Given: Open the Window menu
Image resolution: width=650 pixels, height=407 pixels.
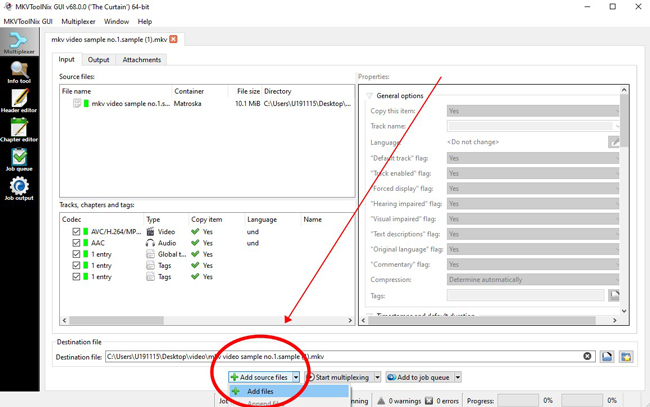Looking at the screenshot, I should [116, 22].
